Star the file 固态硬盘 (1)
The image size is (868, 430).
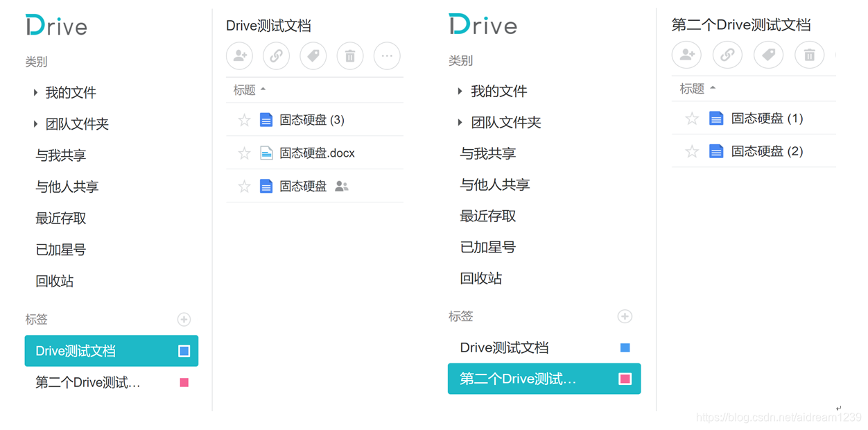pyautogui.click(x=691, y=118)
